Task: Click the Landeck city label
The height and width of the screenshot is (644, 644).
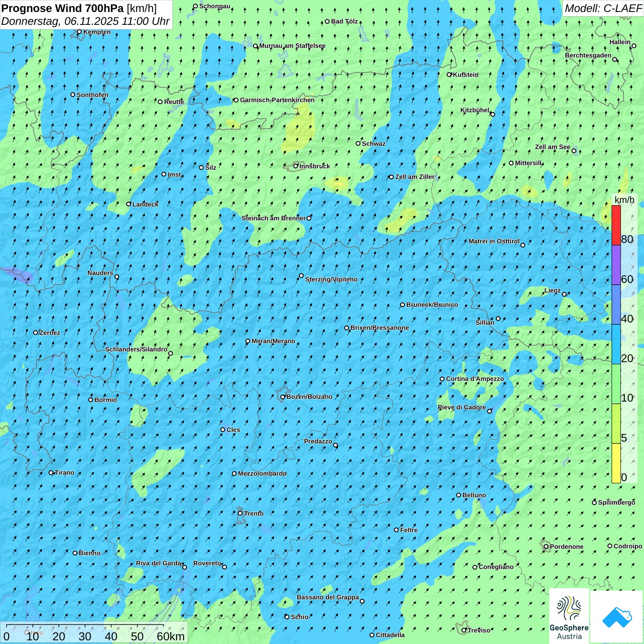Action: click(x=145, y=204)
